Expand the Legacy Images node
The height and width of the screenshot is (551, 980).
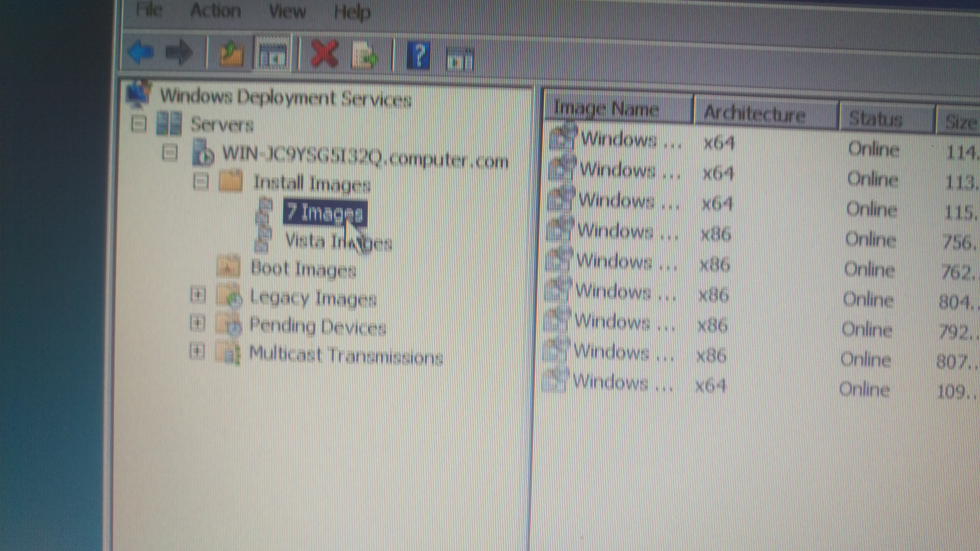198,295
